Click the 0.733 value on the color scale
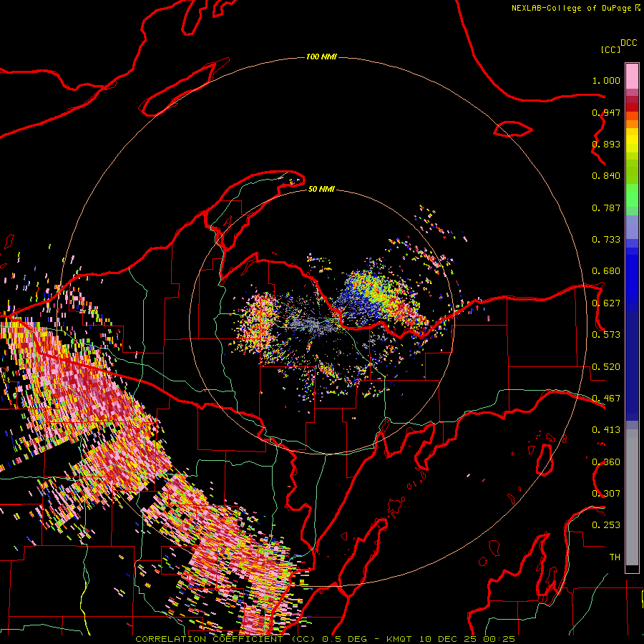Screen dimensions: 644x644 point(606,240)
